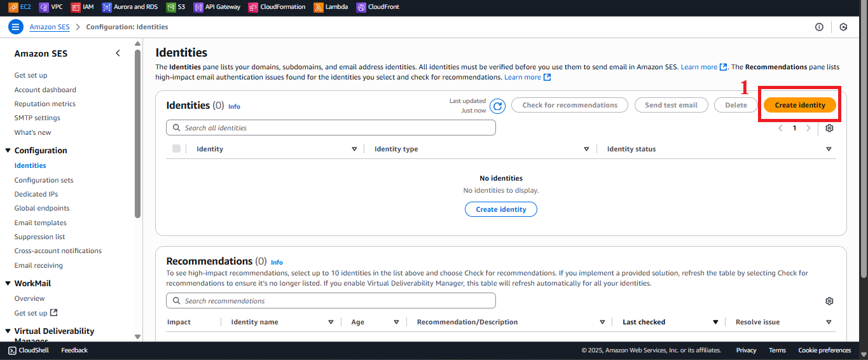
Task: Open the hexagon settings icon in header
Action: pos(843,27)
